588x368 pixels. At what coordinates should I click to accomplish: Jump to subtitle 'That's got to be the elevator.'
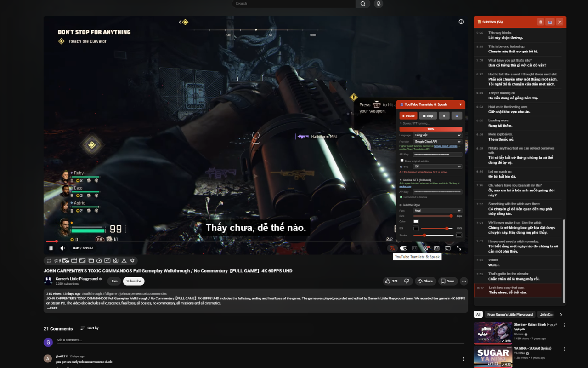(518, 276)
